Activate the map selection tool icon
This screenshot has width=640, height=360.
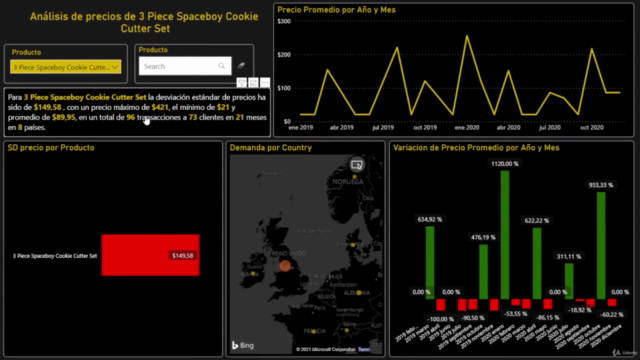click(357, 165)
